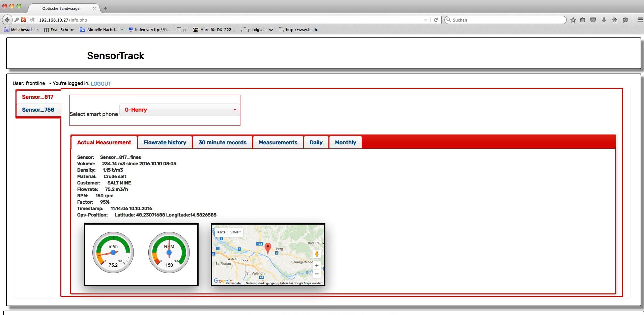Open URL history dropdown arrow

click(426, 20)
